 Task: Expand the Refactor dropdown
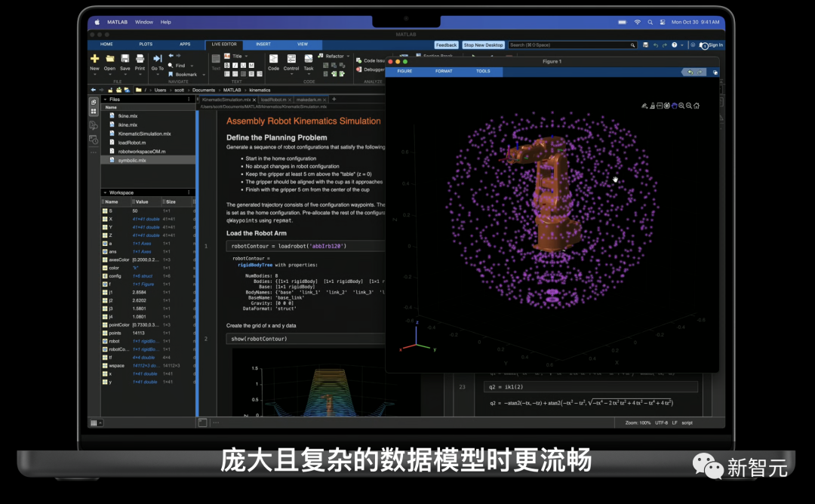pos(348,56)
